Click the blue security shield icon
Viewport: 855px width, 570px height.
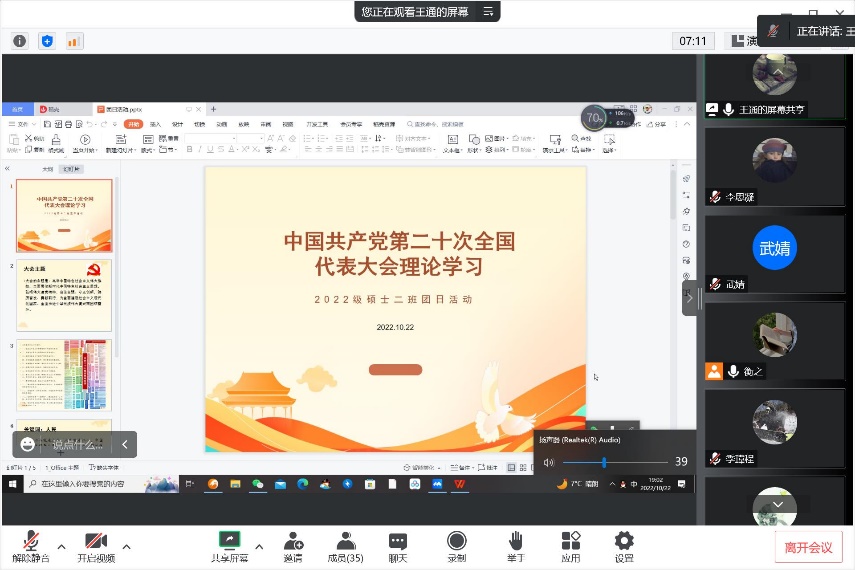47,41
